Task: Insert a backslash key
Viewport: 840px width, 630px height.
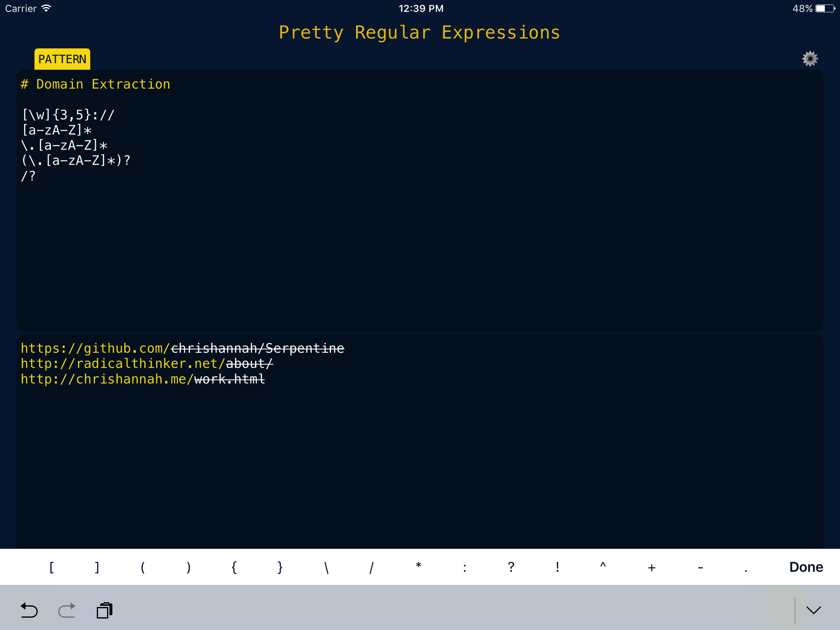Action: [325, 567]
